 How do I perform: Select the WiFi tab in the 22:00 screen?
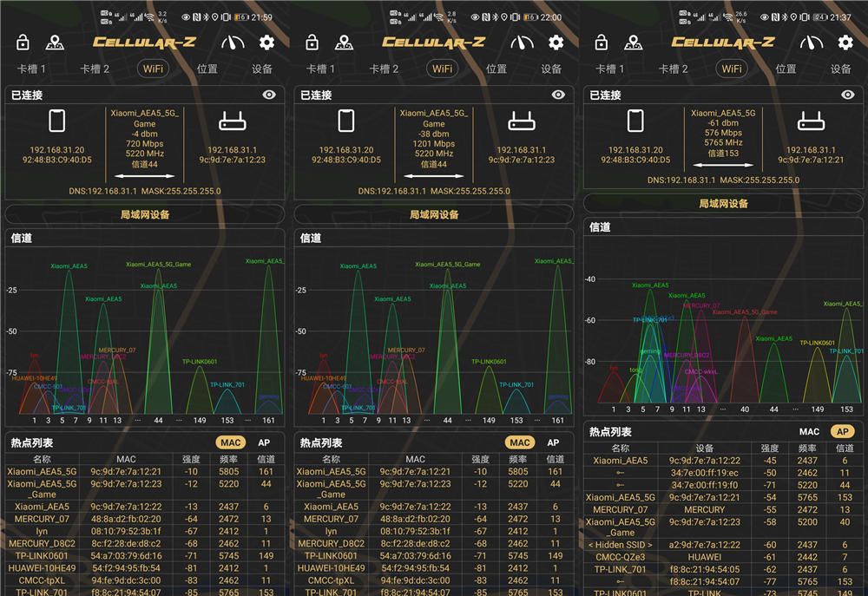(443, 69)
